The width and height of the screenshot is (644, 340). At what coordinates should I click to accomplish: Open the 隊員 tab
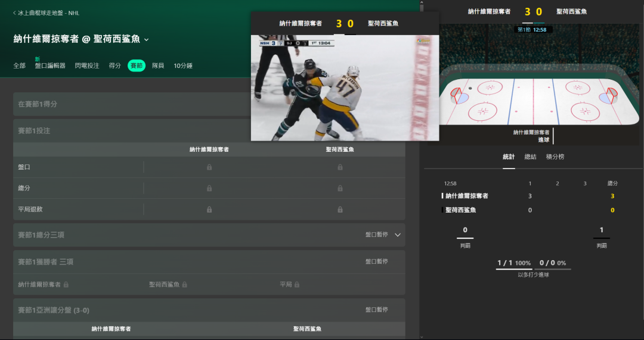[x=158, y=65]
